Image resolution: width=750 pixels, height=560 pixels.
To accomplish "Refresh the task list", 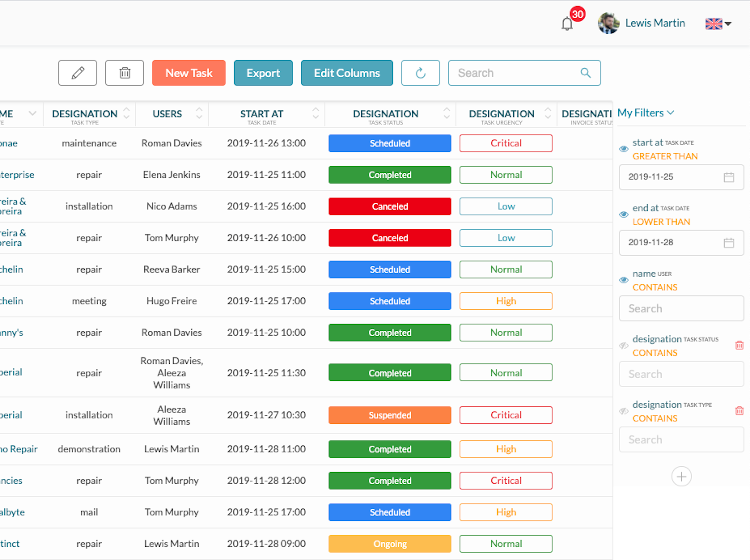I will [x=421, y=73].
